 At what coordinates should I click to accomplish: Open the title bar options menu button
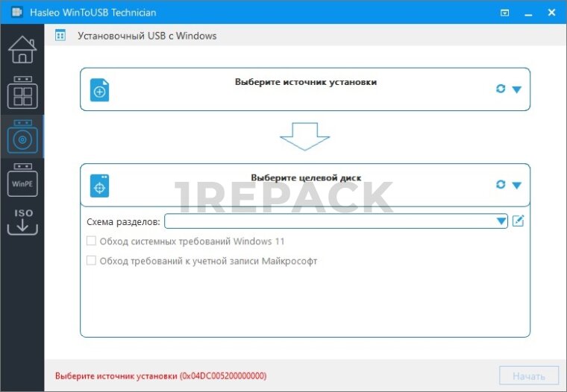point(505,13)
